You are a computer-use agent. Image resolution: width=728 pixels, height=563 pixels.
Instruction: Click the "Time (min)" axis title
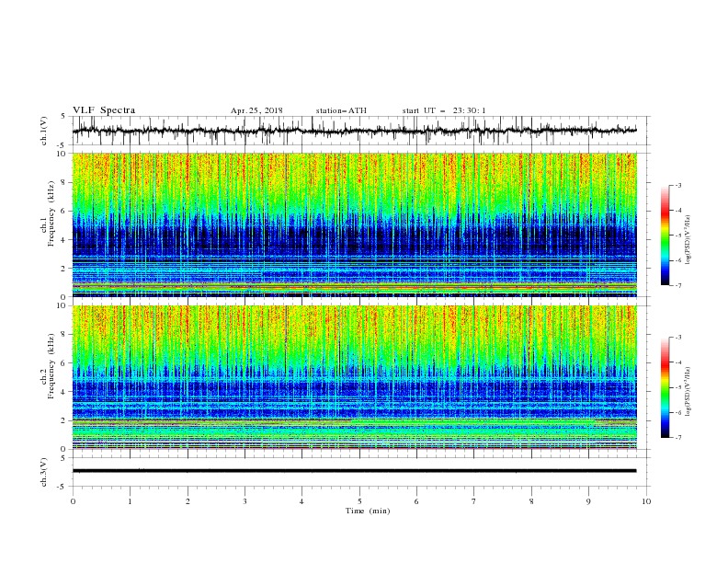coord(368,511)
